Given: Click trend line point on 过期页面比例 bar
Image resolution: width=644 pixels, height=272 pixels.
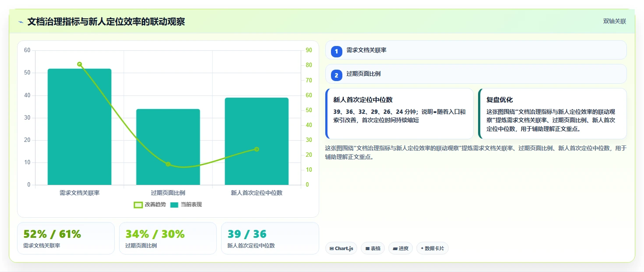Looking at the screenshot, I should pyautogui.click(x=168, y=164).
